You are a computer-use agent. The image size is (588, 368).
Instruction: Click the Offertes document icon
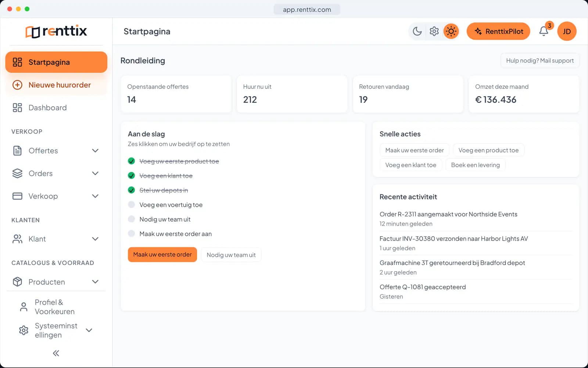[17, 151]
